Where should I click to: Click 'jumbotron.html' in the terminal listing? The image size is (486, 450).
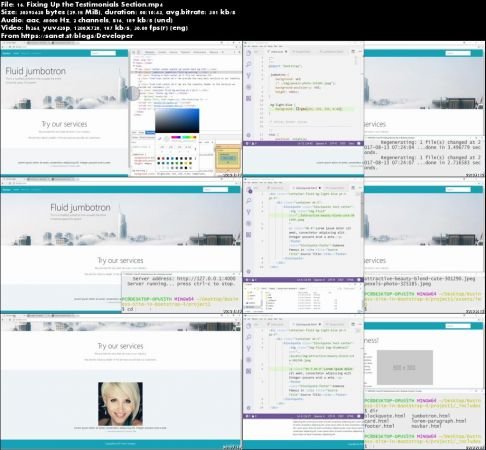pyautogui.click(x=431, y=416)
